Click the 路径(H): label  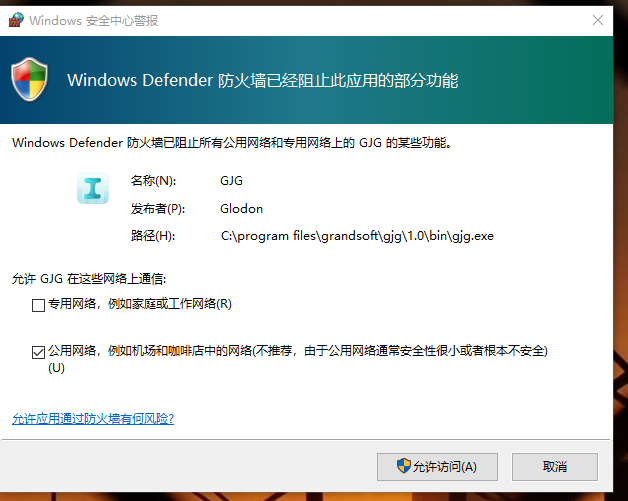click(x=153, y=236)
